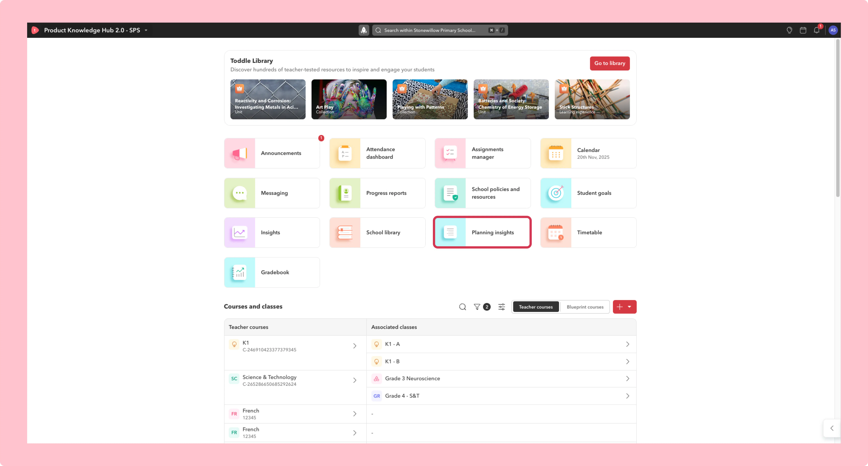The height and width of the screenshot is (466, 868).
Task: Open the workspace switcher dropdown arrow
Action: [146, 30]
